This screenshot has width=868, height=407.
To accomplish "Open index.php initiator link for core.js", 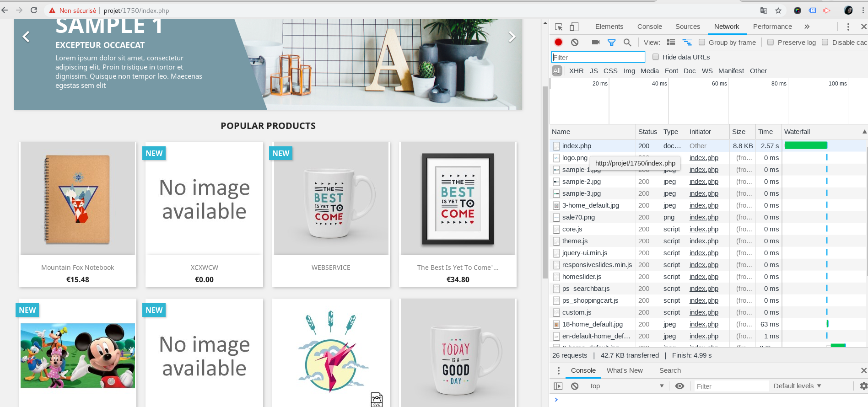I will (704, 229).
